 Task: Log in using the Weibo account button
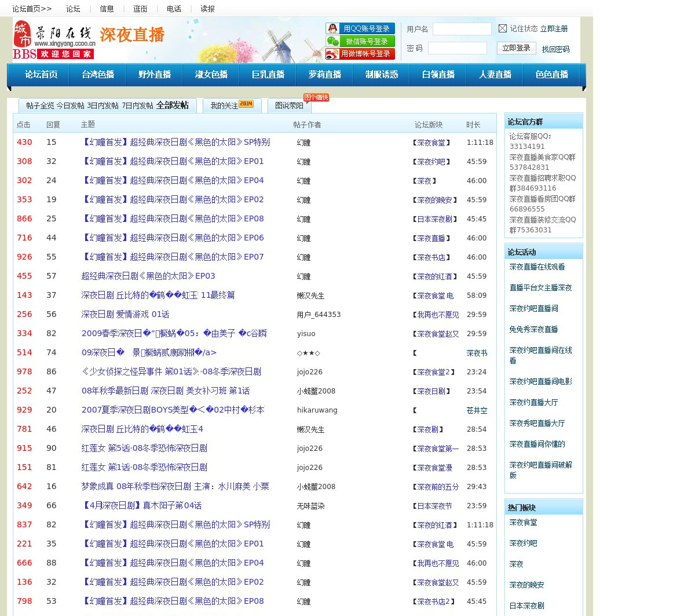tap(360, 54)
